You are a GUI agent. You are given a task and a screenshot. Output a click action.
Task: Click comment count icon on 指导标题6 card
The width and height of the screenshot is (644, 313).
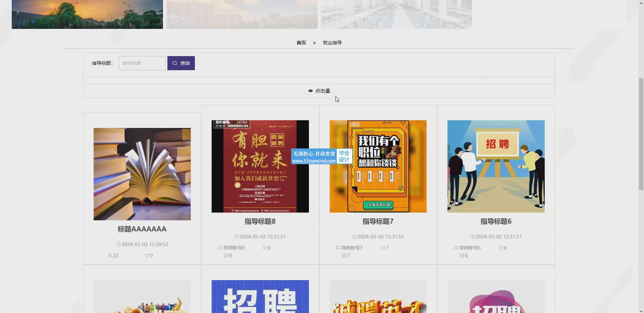(462, 256)
